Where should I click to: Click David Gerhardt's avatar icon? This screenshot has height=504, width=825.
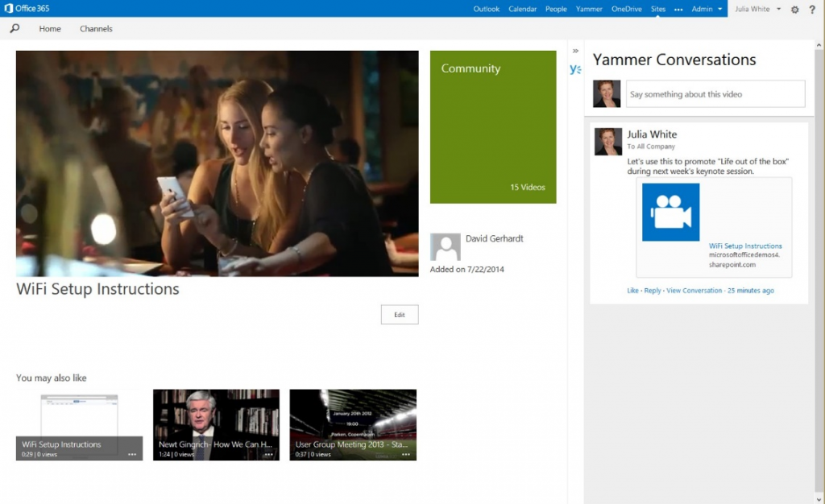(x=446, y=246)
